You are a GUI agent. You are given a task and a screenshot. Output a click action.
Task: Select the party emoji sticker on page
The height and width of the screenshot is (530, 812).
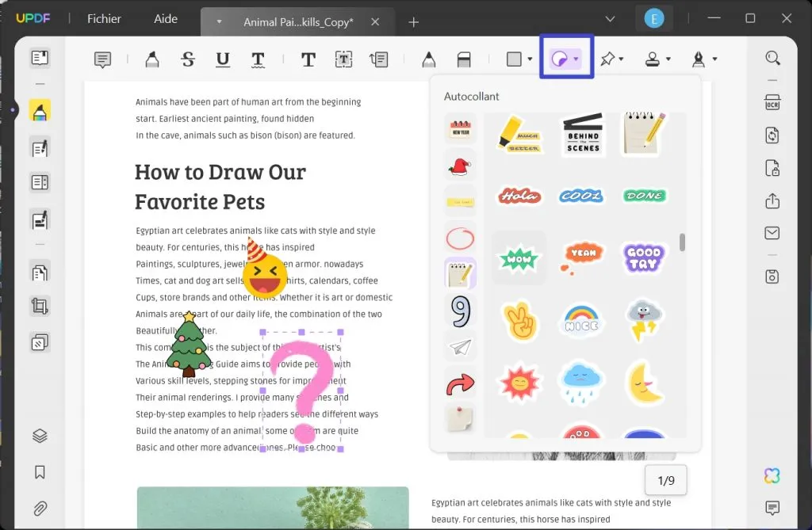coord(263,269)
